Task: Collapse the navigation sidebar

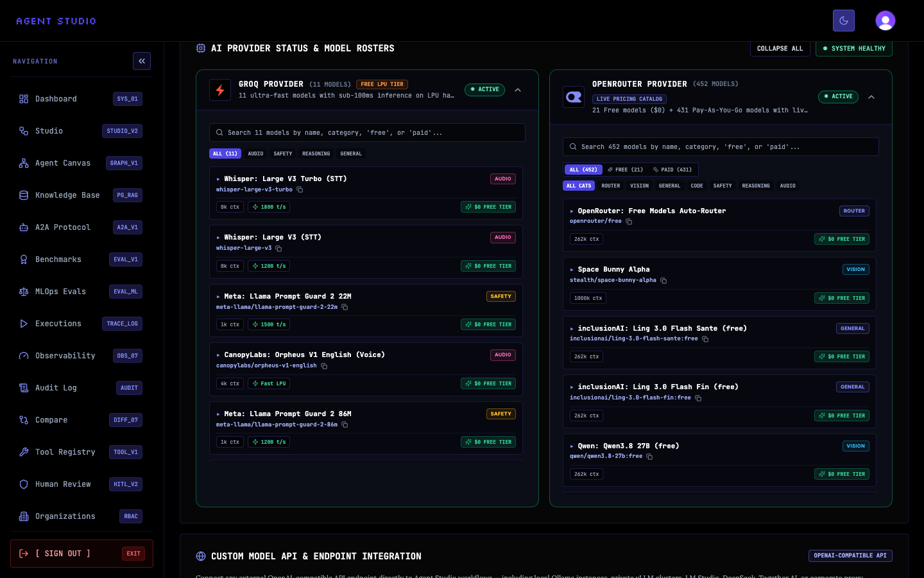Action: point(142,61)
